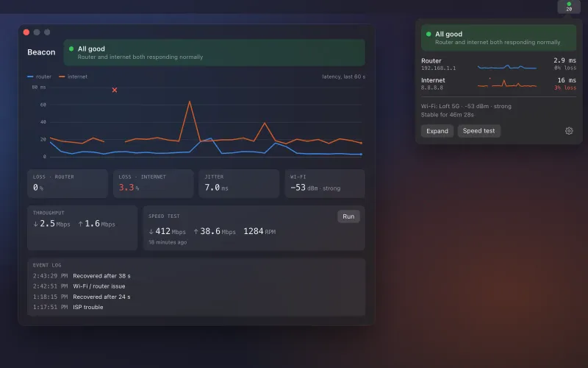Click the All good banner in popover
This screenshot has height=368, width=588.
pyautogui.click(x=498, y=38)
